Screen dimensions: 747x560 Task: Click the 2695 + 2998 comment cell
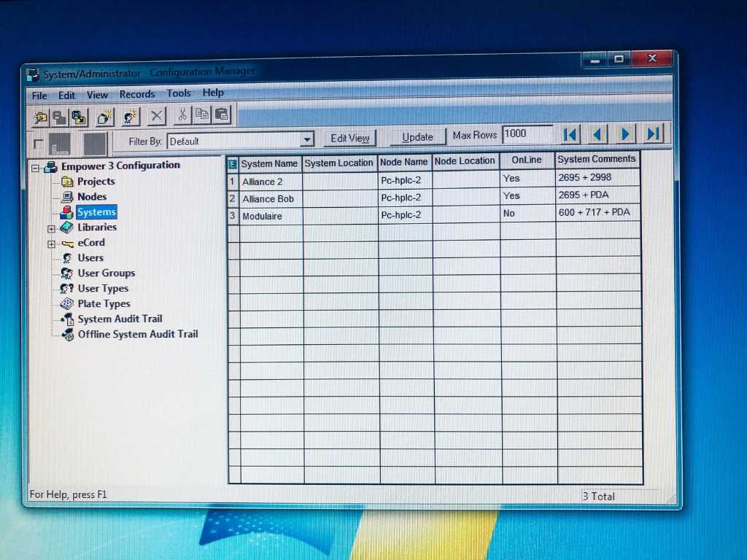pyautogui.click(x=597, y=178)
